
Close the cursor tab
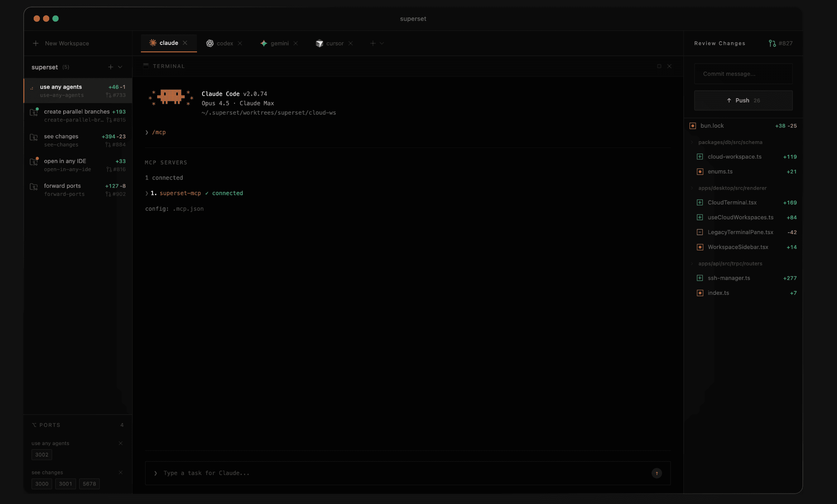351,43
